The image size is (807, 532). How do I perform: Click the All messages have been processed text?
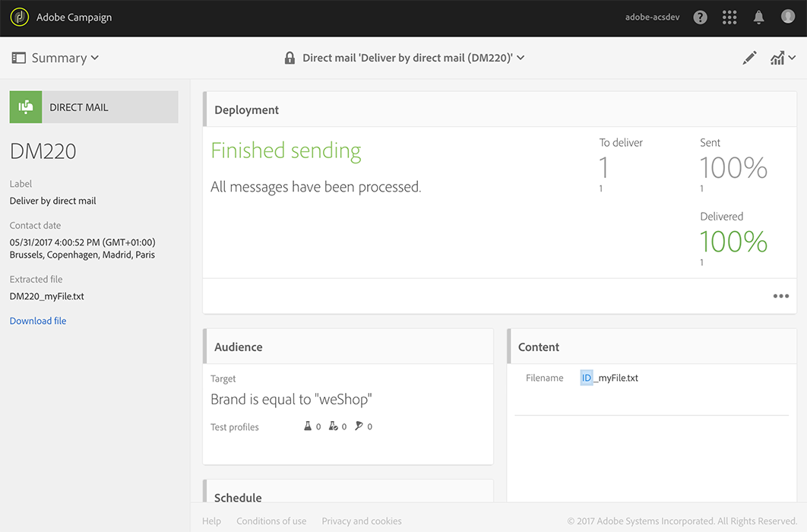coord(316,187)
